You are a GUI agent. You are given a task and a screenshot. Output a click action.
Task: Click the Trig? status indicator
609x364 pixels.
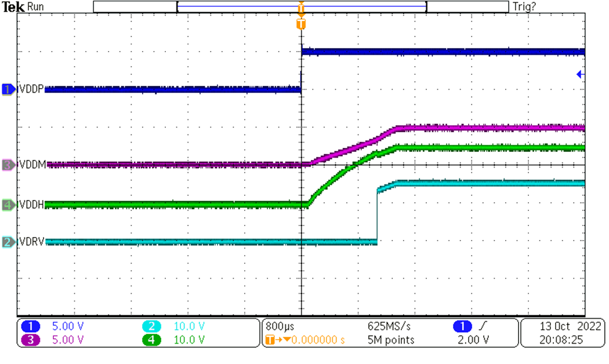click(524, 6)
